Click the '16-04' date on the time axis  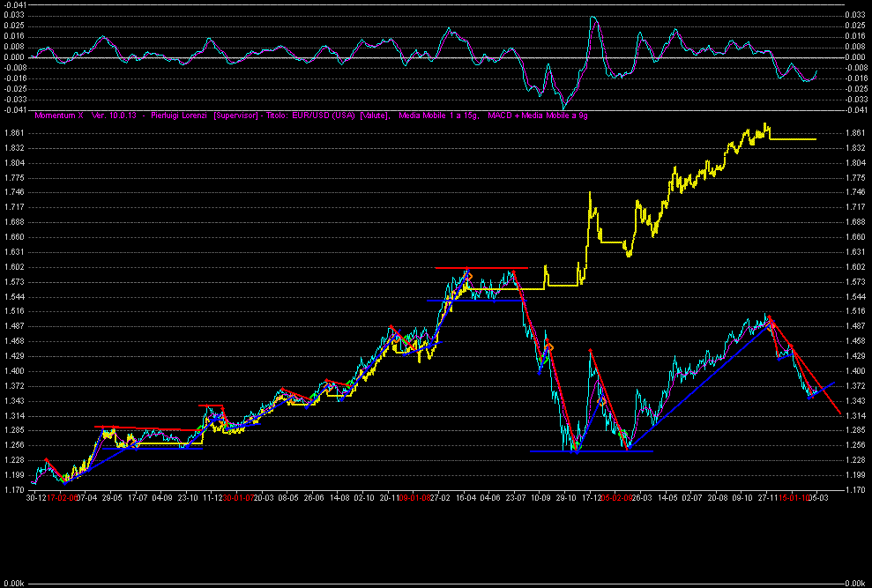tap(464, 498)
